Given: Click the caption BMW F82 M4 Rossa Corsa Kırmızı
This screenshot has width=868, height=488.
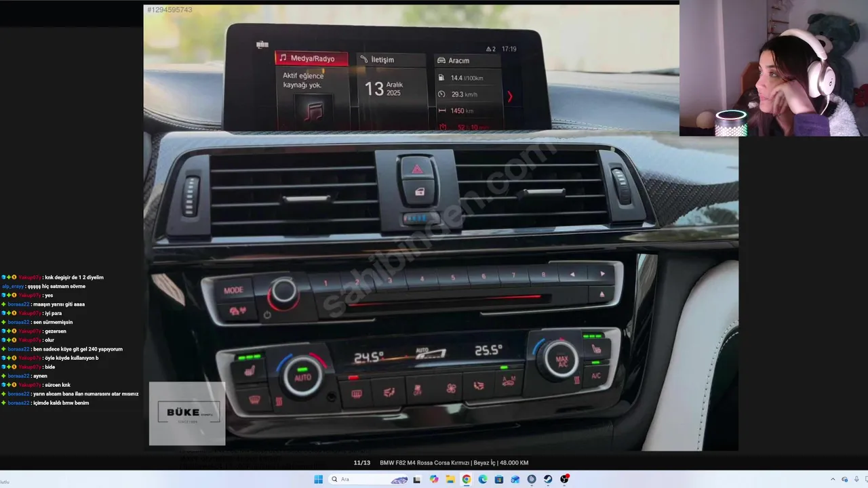Looking at the screenshot, I should (425, 463).
